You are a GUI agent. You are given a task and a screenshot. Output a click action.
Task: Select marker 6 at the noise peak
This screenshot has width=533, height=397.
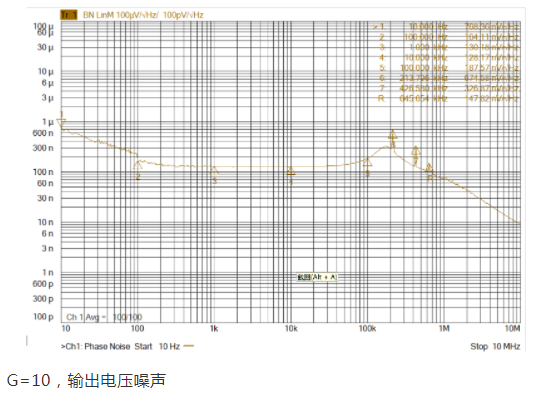(393, 135)
